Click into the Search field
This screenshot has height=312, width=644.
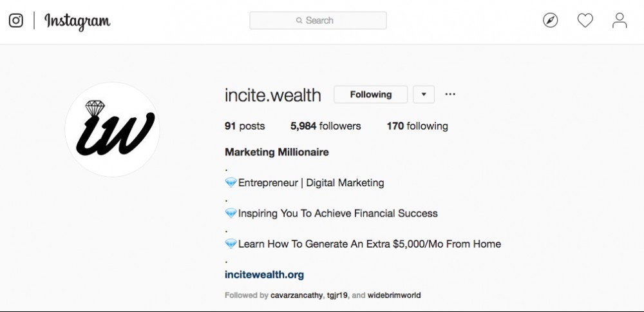point(318,21)
